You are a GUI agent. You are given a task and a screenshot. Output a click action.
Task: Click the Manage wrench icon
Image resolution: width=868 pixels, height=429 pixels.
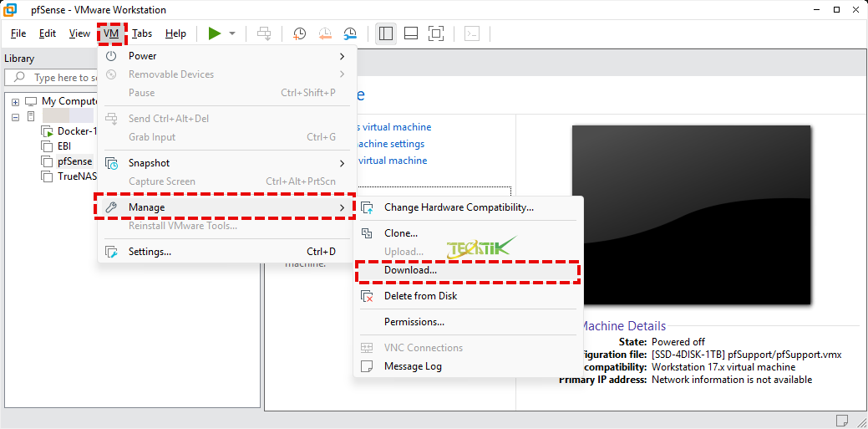pos(111,207)
